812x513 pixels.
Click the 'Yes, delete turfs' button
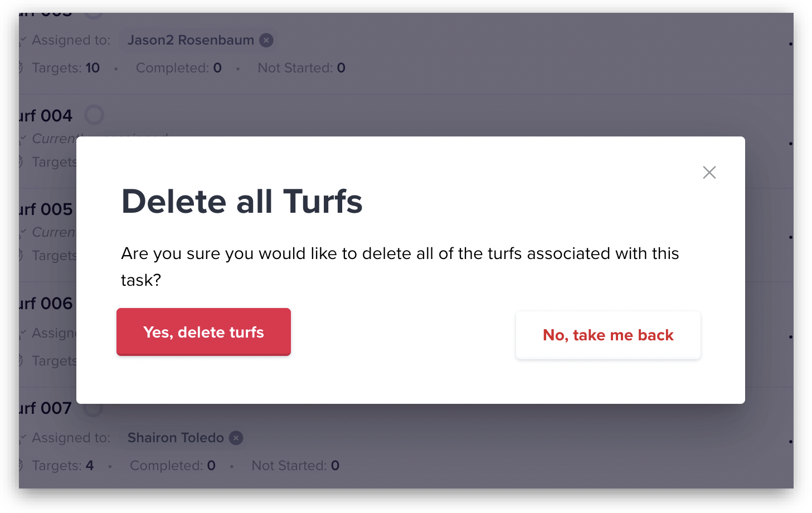click(203, 332)
